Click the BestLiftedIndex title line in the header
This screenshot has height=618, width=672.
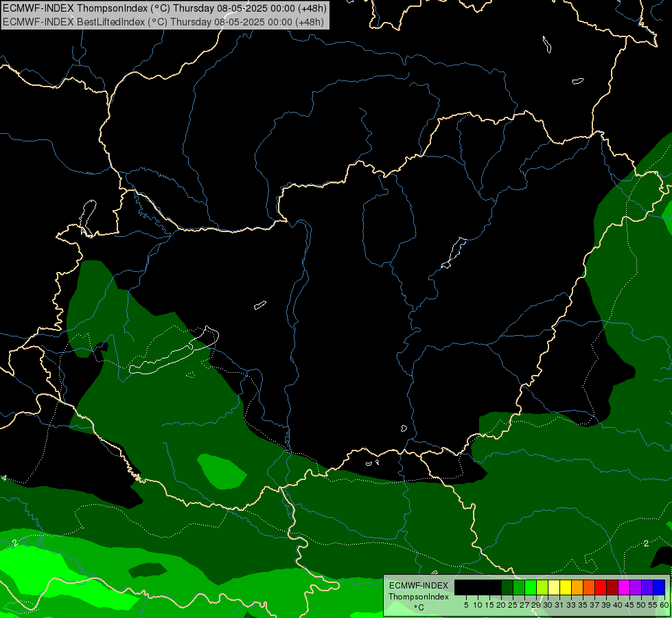[x=163, y=22]
